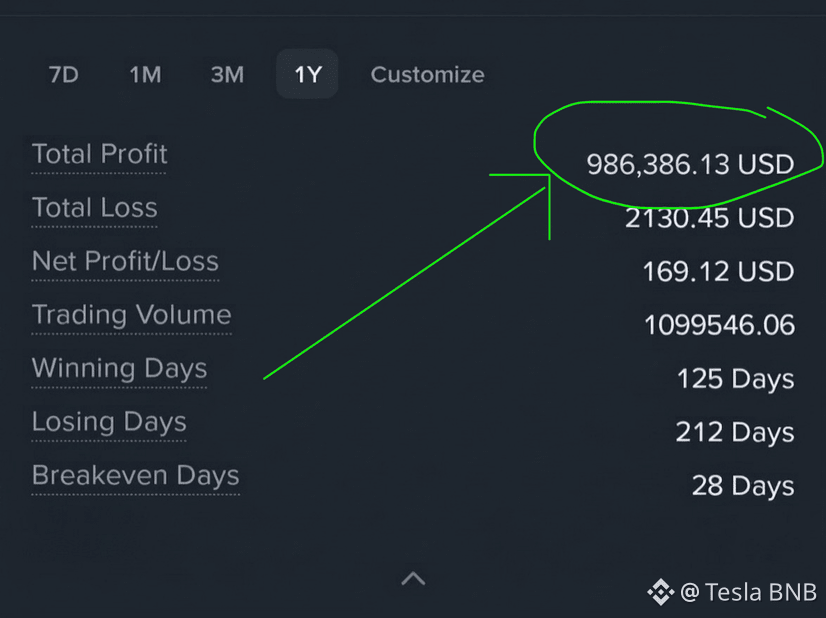Click the Binance logo icon
This screenshot has width=826, height=618.
click(x=661, y=592)
